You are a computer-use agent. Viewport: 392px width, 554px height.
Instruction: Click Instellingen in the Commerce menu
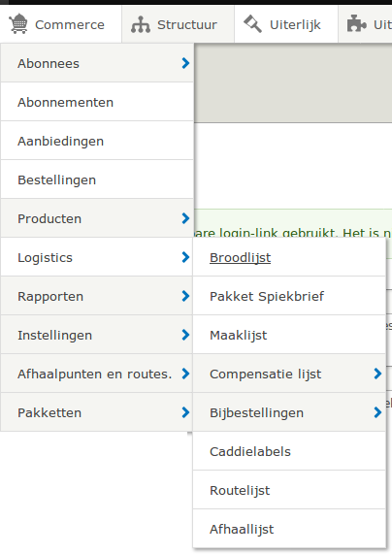pos(54,335)
